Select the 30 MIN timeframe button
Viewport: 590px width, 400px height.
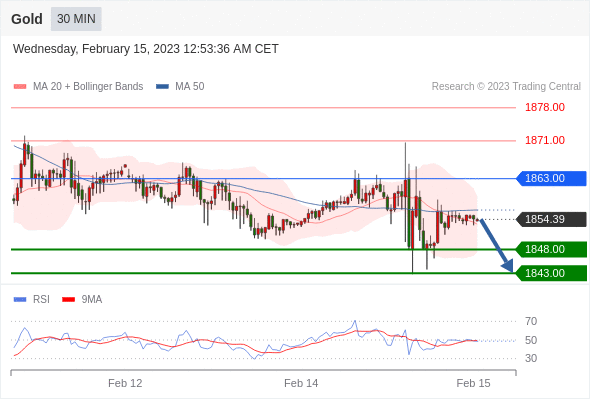point(76,19)
